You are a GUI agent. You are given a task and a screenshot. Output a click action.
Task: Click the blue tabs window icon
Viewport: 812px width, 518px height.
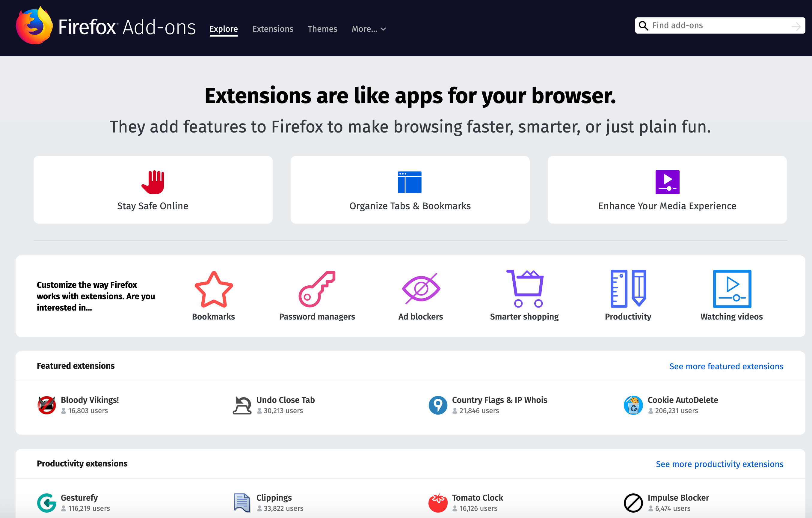(410, 182)
